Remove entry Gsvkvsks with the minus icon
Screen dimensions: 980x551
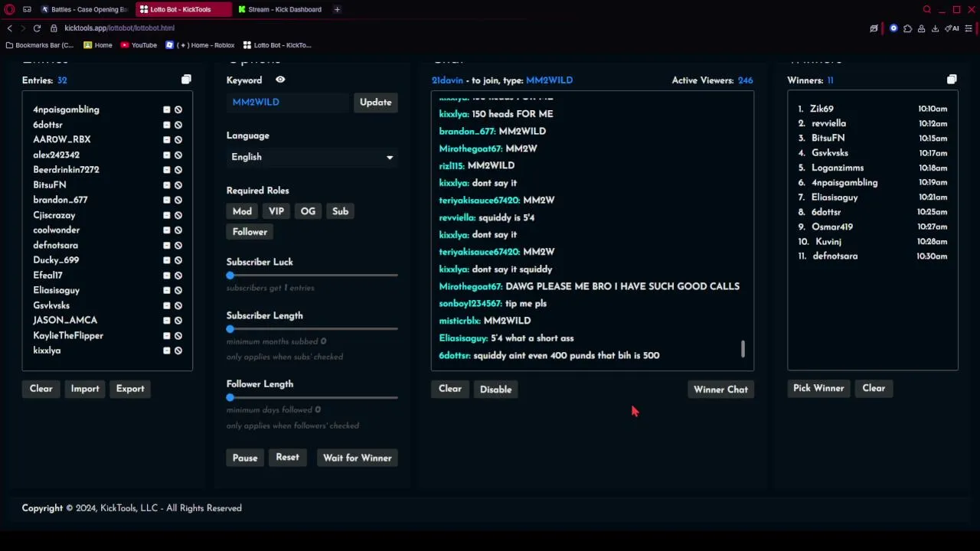[167, 305]
